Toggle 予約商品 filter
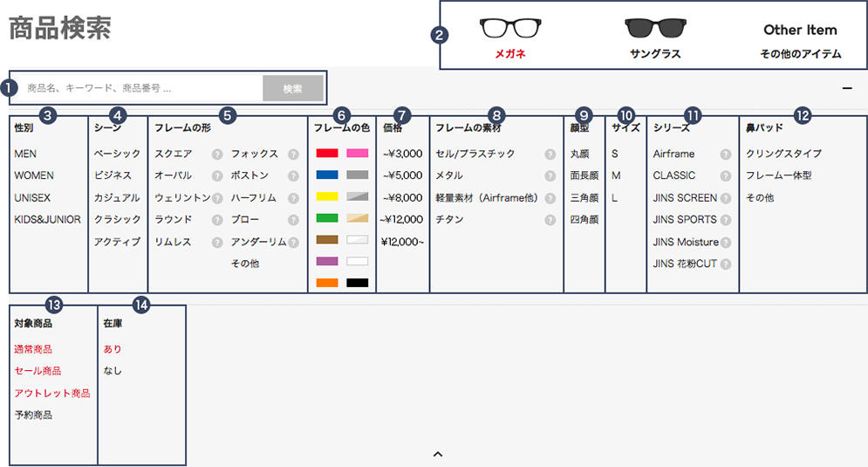 click(33, 415)
